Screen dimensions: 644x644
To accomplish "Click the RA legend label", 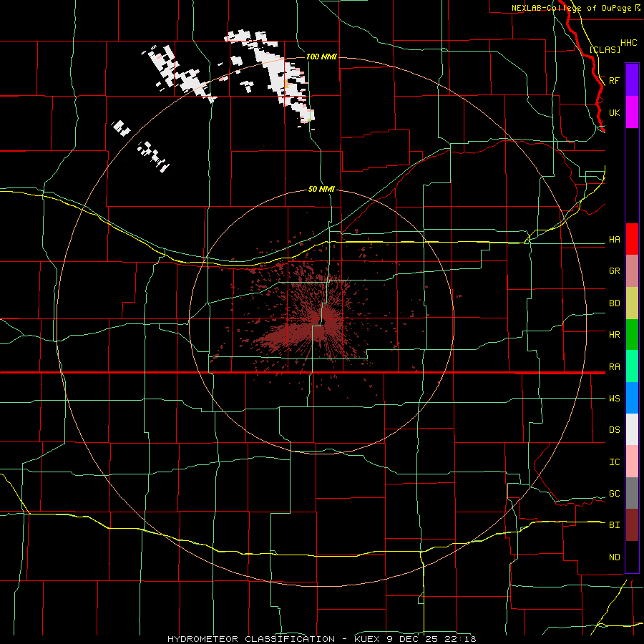I will (614, 367).
